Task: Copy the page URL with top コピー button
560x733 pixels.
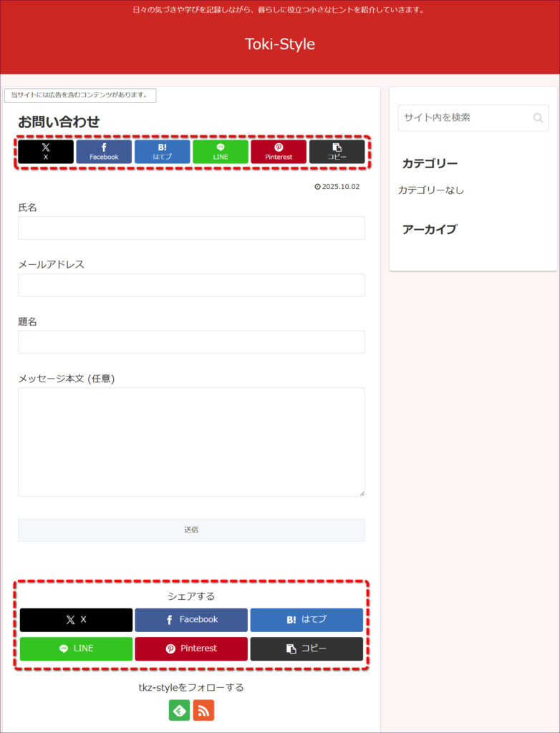Action: pos(337,152)
